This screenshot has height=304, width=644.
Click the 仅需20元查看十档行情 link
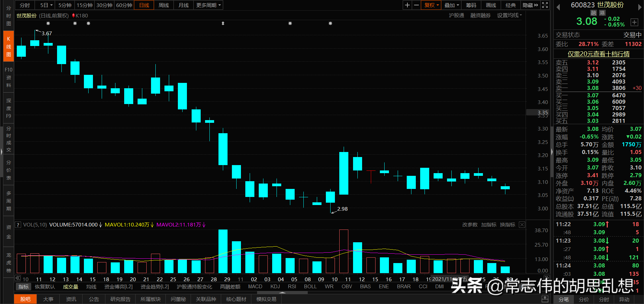click(598, 54)
